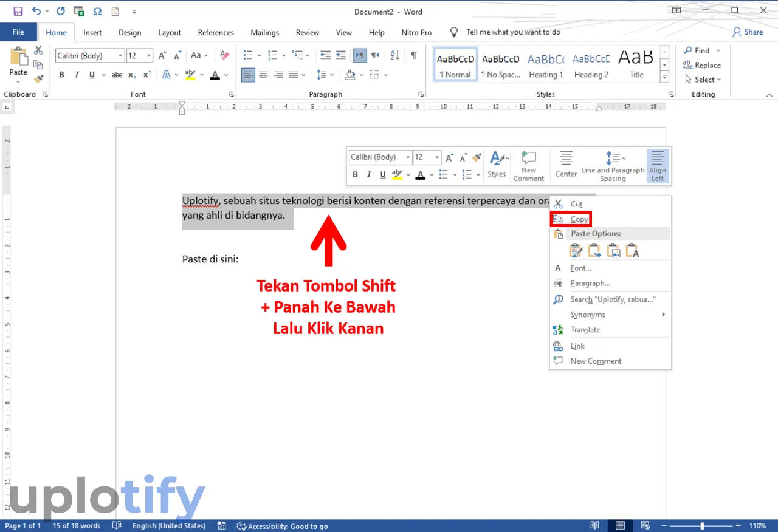The image size is (778, 532).
Task: Toggle Bold in the mini toolbar
Action: coord(356,174)
